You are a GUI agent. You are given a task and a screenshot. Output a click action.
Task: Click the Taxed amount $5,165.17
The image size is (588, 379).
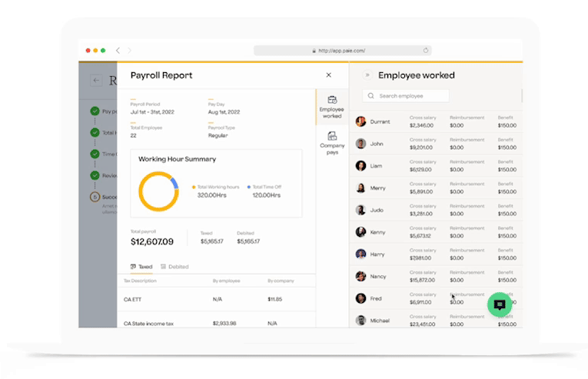(212, 241)
